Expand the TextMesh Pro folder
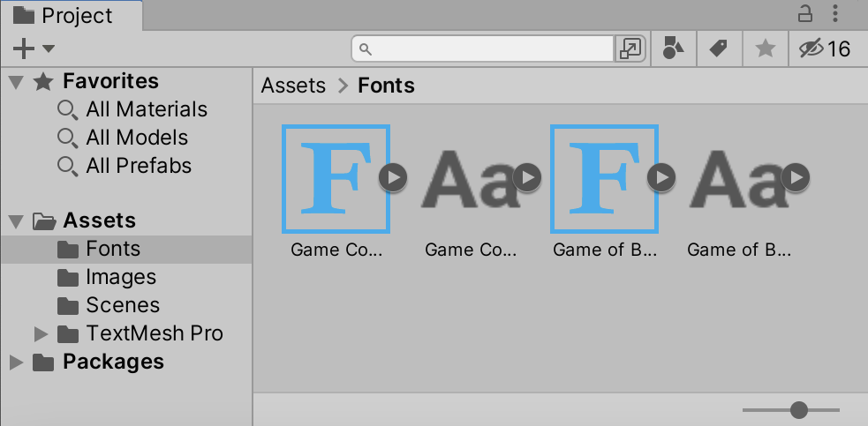 coord(40,334)
